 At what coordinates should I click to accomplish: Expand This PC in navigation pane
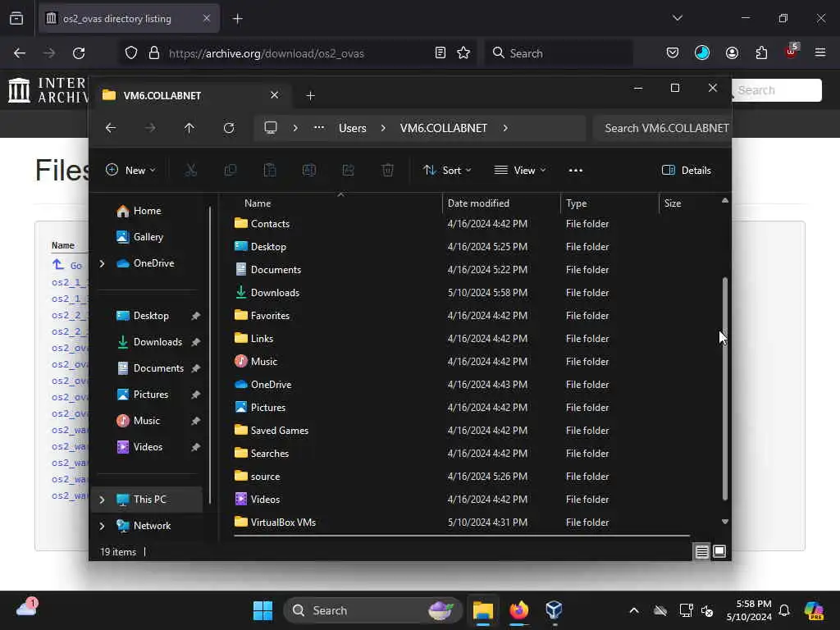tap(102, 500)
